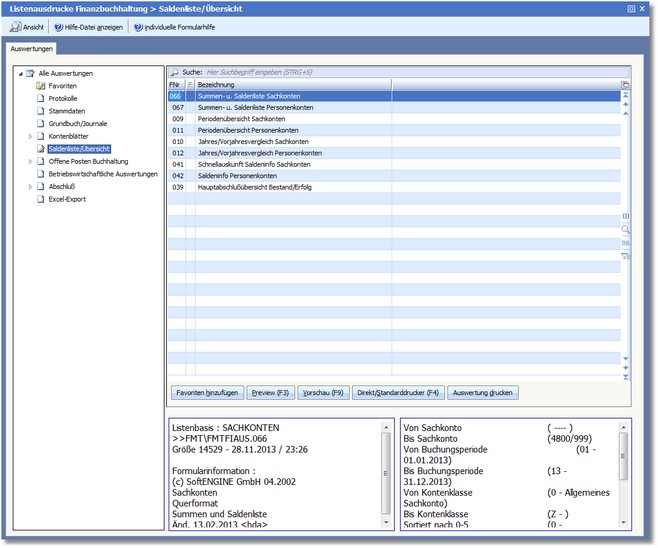
Task: Select Protokolle in the tree
Action: click(x=63, y=99)
